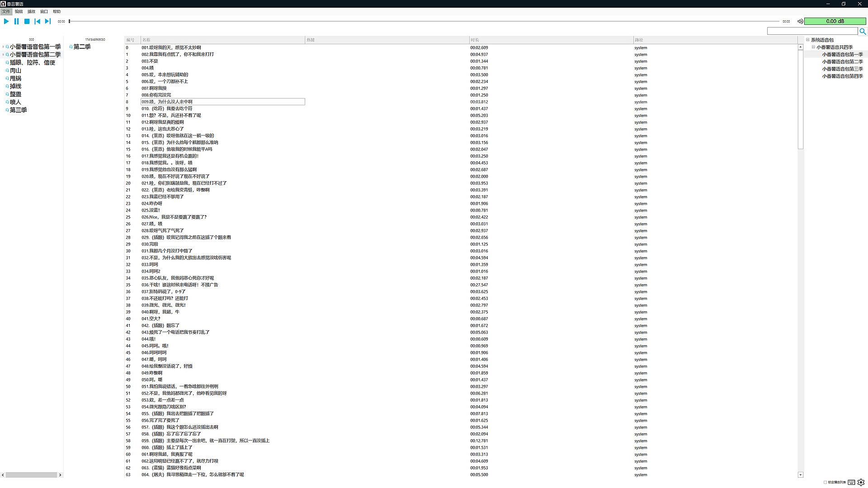The image size is (868, 488).
Task: Click the green 0.00 dB volume bar
Action: pyautogui.click(x=835, y=21)
